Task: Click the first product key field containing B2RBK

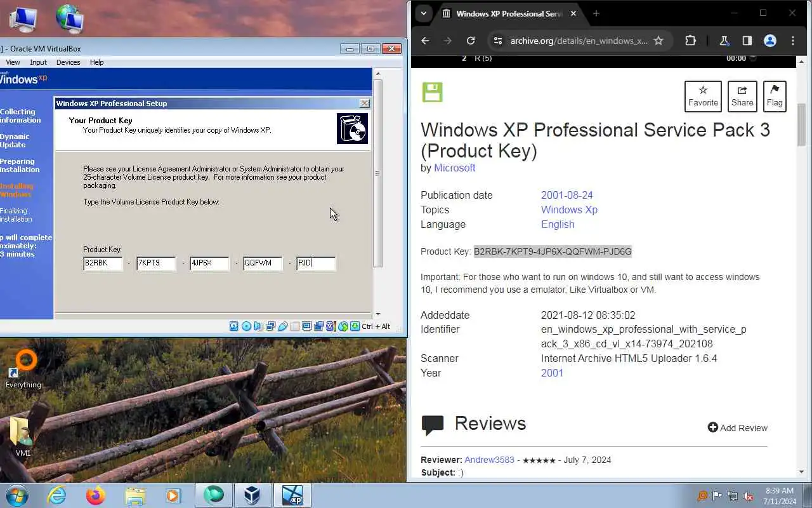Action: 103,263
